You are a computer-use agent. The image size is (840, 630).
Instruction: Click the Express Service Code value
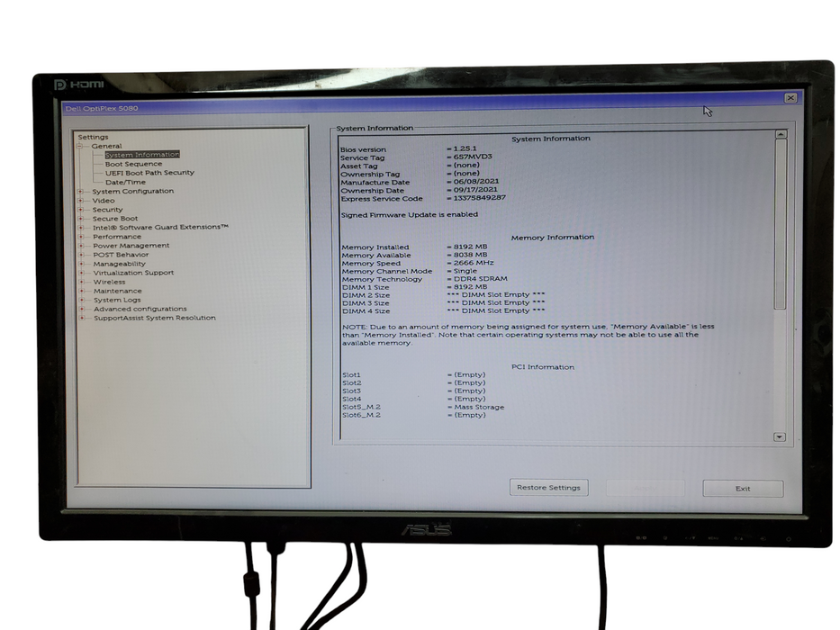(480, 198)
